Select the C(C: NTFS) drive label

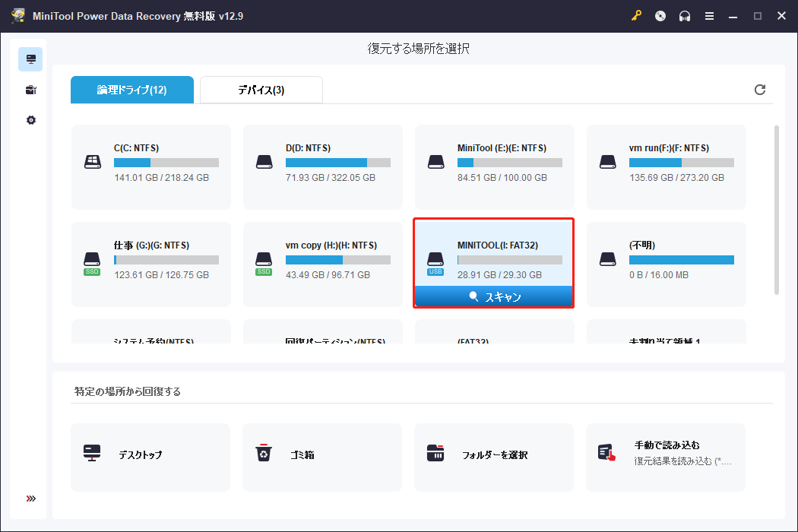pos(136,148)
